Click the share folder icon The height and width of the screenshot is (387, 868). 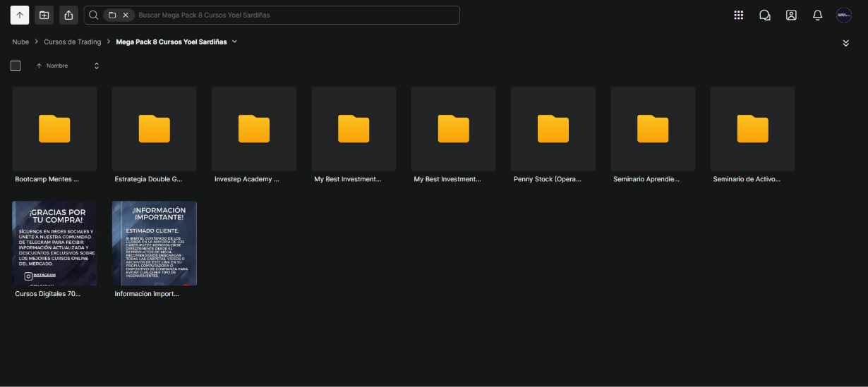click(x=68, y=15)
